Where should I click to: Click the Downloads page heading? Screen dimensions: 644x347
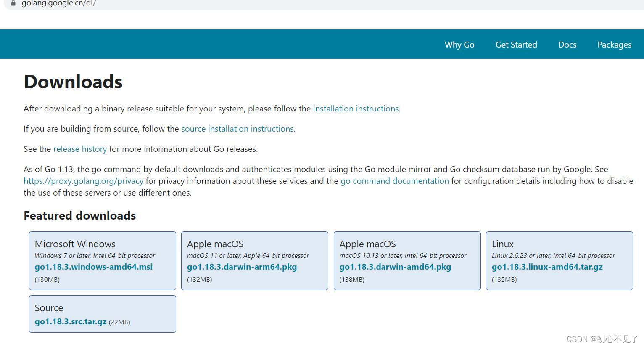pos(73,82)
